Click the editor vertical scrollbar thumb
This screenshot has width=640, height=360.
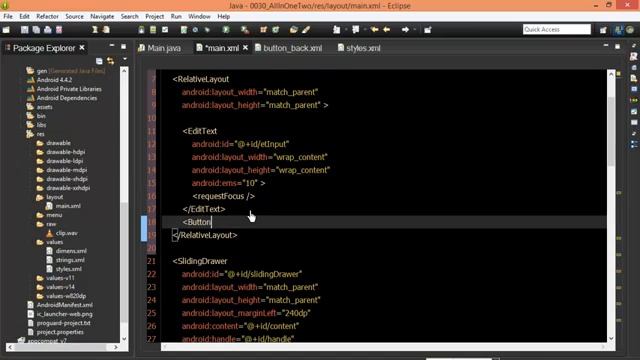(x=611, y=131)
